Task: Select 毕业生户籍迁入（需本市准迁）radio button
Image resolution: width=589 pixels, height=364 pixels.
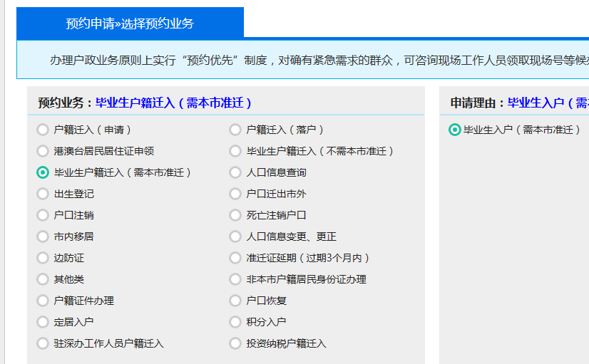Action: point(43,172)
